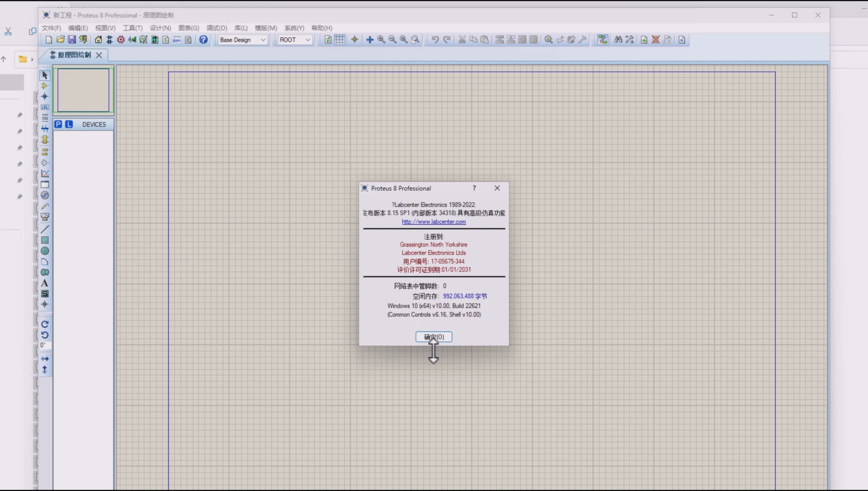
Task: Select the Subcircuit mode tool
Action: click(45, 140)
